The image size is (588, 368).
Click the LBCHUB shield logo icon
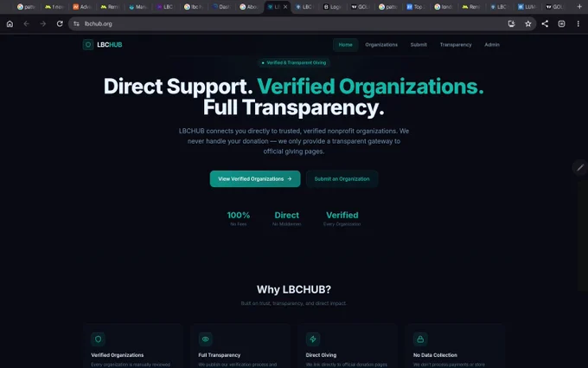click(x=88, y=45)
